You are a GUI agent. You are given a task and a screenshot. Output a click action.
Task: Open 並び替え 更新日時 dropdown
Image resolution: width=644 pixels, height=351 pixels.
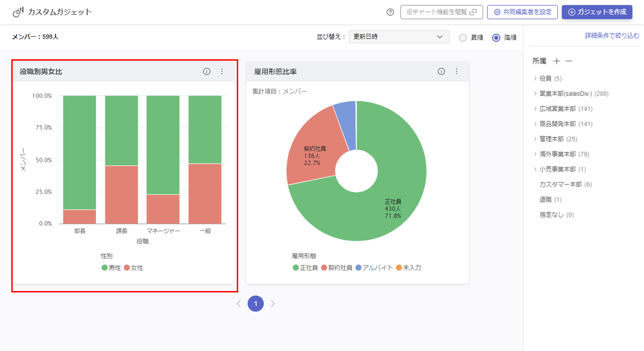coord(399,37)
